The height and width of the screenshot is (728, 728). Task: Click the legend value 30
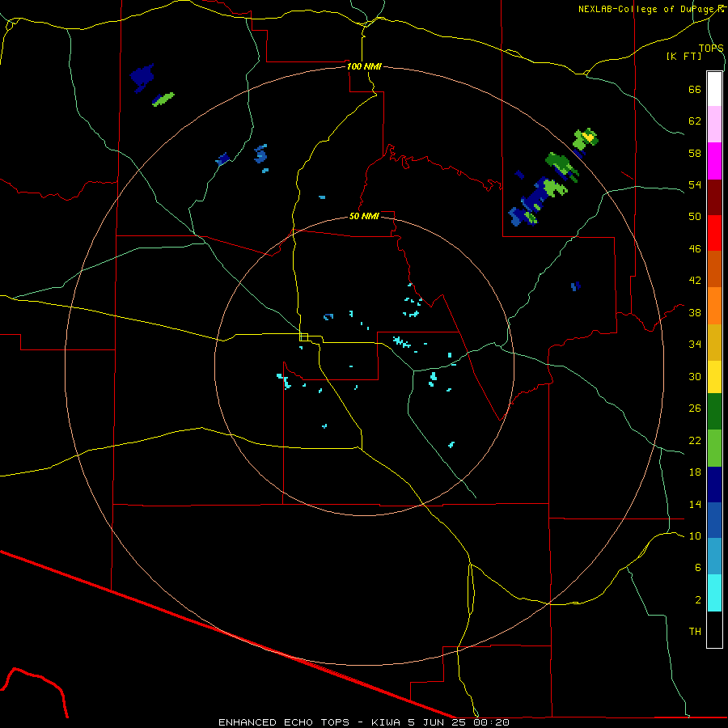click(x=695, y=376)
